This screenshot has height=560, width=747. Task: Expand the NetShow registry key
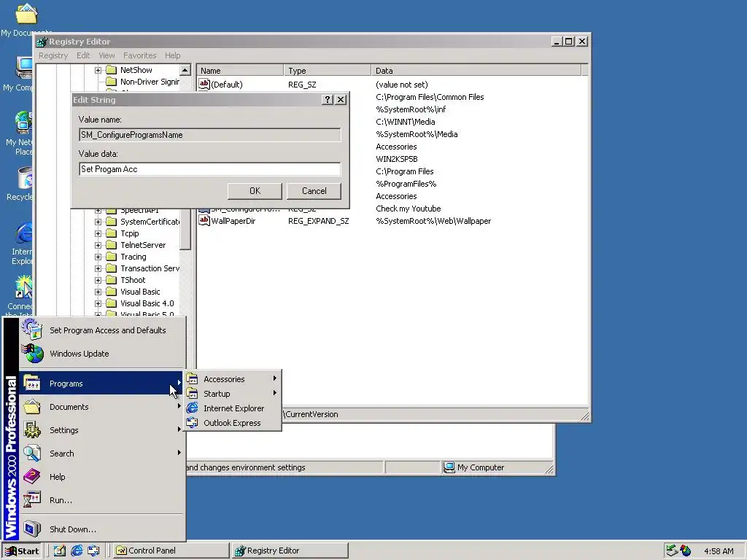pos(98,70)
